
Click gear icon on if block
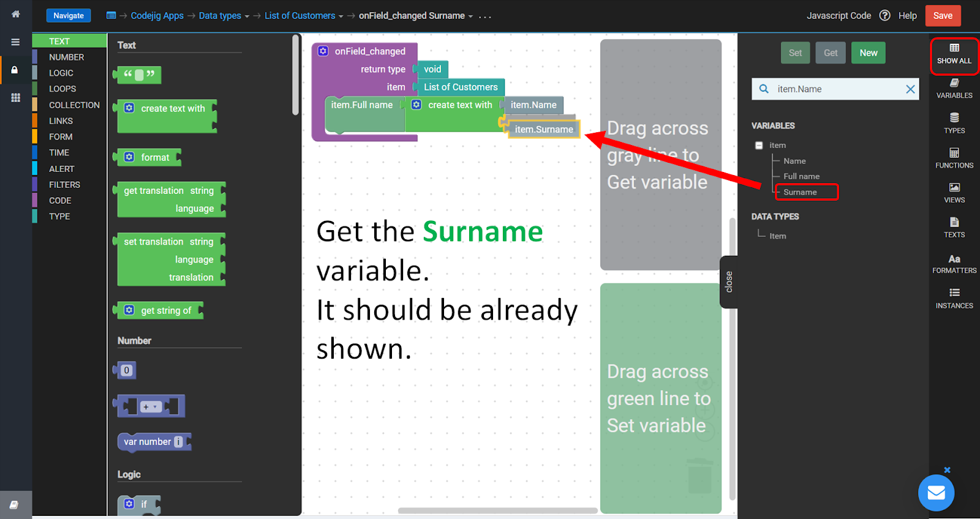(129, 504)
